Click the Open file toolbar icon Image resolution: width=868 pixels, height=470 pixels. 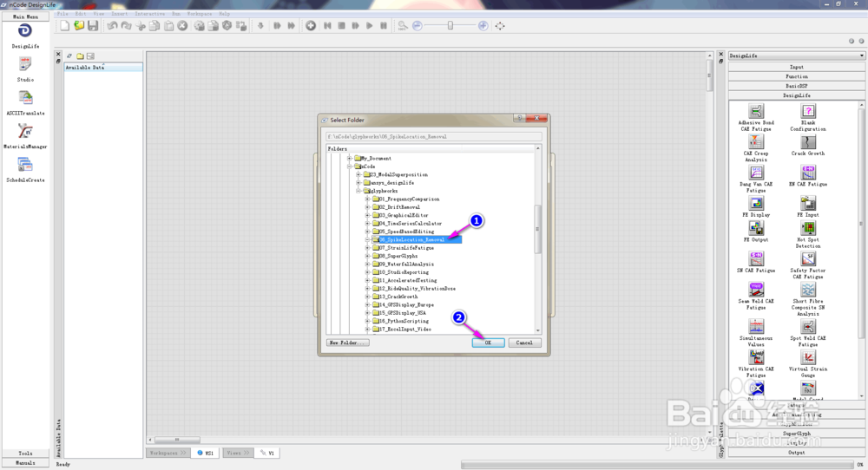point(79,26)
